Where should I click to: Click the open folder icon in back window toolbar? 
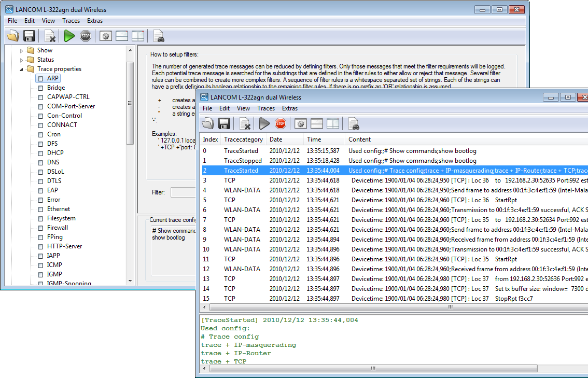coord(13,36)
